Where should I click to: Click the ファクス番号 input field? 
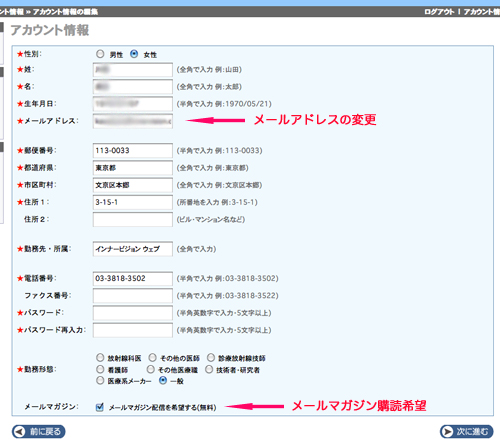click(x=133, y=296)
